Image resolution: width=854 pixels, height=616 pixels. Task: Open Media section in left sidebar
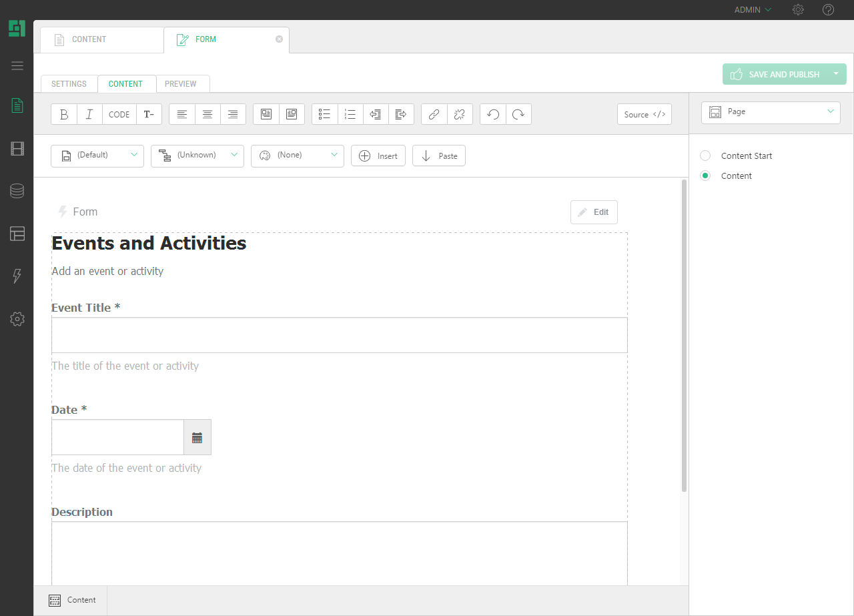(x=17, y=149)
